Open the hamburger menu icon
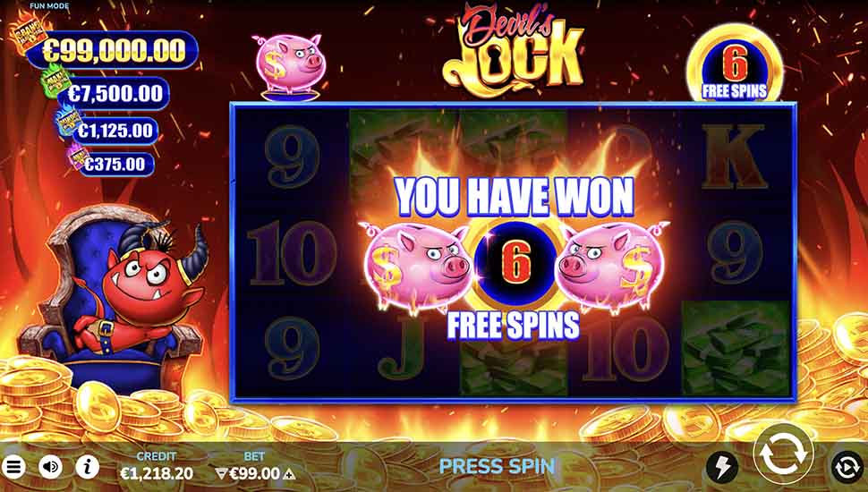Screen dimensions: 868x492 13,468
